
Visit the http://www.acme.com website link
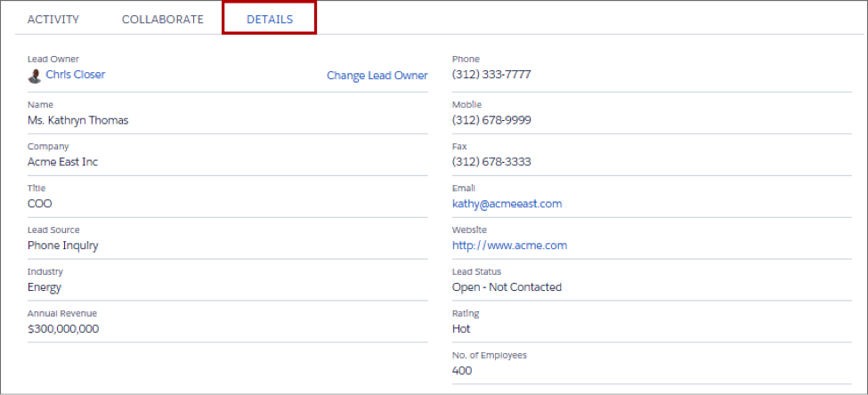(509, 245)
